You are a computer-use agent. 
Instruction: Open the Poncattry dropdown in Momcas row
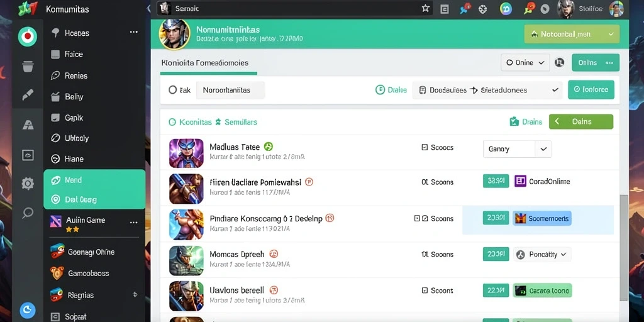(x=542, y=255)
